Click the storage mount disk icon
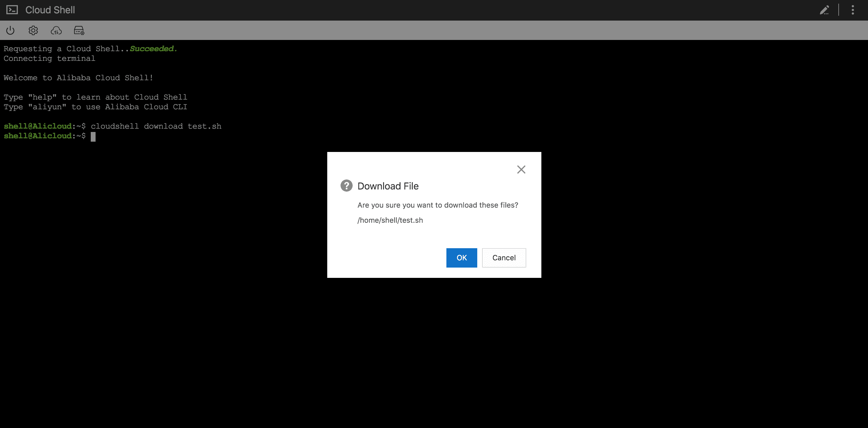This screenshot has height=428, width=868. click(79, 31)
